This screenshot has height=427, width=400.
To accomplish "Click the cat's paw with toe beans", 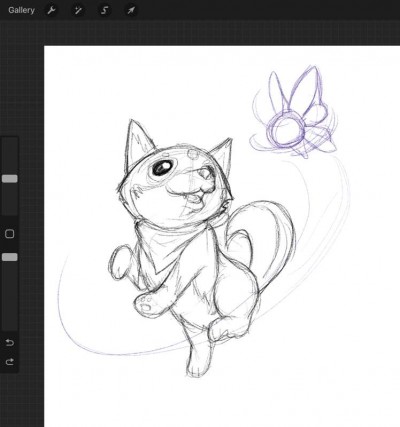I will [x=148, y=302].
